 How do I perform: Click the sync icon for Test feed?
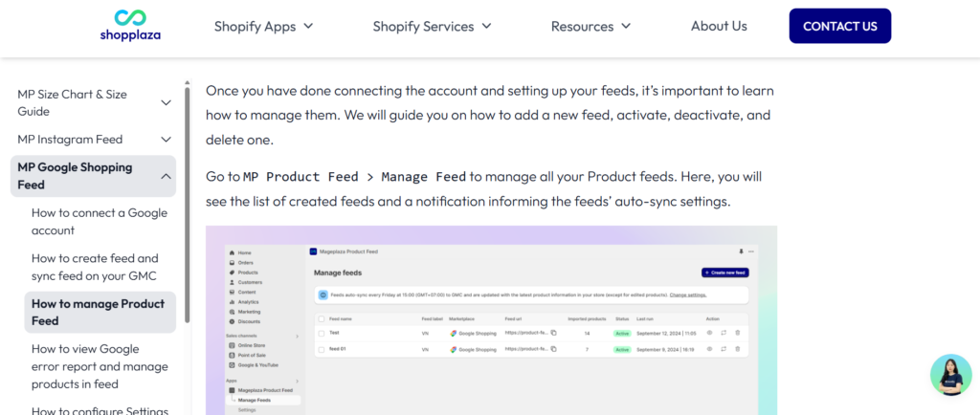(724, 334)
